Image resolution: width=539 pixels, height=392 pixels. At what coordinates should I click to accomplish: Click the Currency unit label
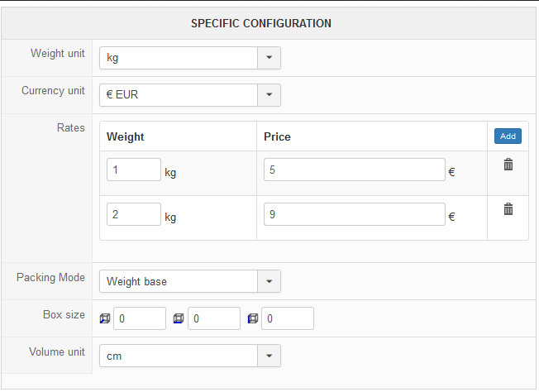(53, 90)
